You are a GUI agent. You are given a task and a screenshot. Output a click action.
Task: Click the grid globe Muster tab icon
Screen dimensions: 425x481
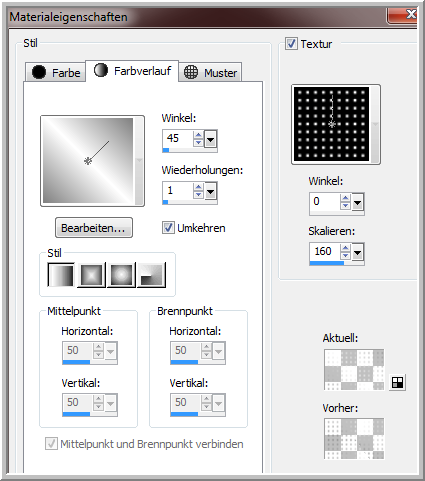tap(191, 72)
